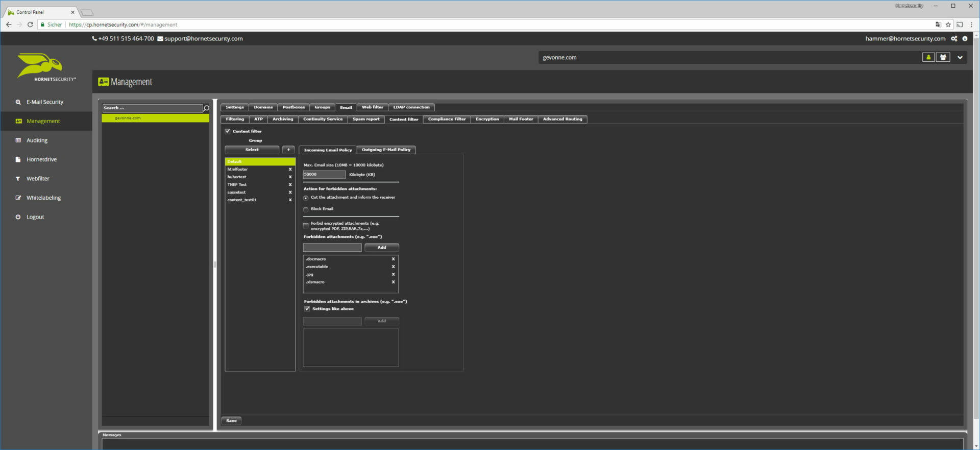Switch to Outgoing E-Mail Policy tab

tap(386, 150)
